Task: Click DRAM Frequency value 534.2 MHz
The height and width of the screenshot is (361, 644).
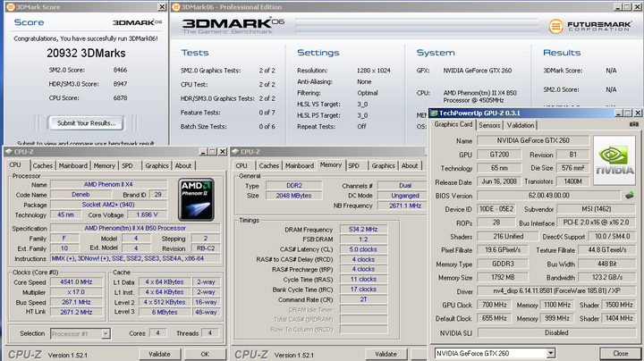Action: [x=363, y=230]
